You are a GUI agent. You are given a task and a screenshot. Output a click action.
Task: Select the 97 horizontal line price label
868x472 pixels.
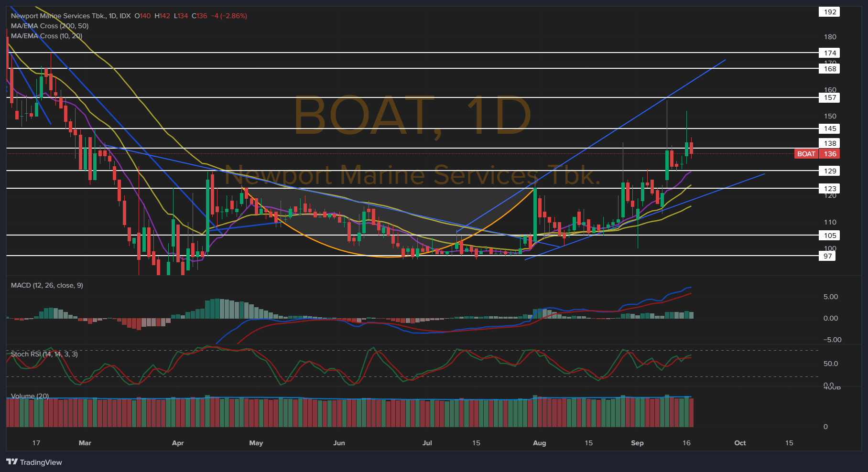pos(827,256)
